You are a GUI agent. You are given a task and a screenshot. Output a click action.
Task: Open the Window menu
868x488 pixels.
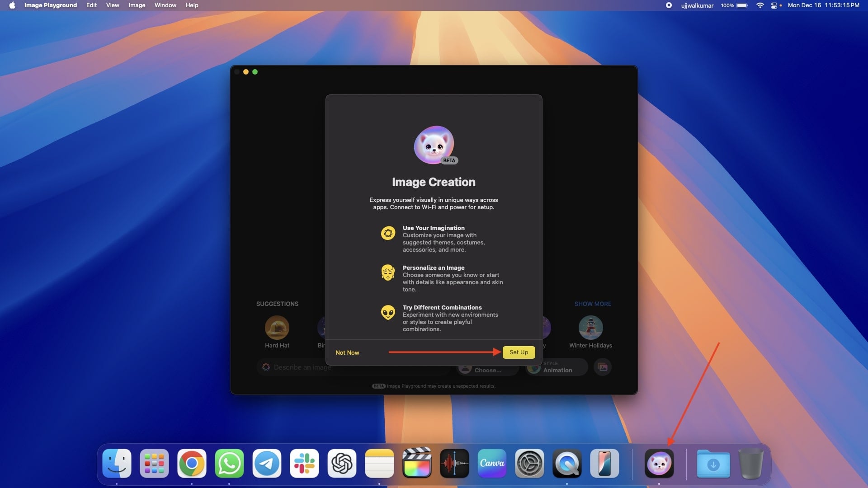(x=165, y=5)
